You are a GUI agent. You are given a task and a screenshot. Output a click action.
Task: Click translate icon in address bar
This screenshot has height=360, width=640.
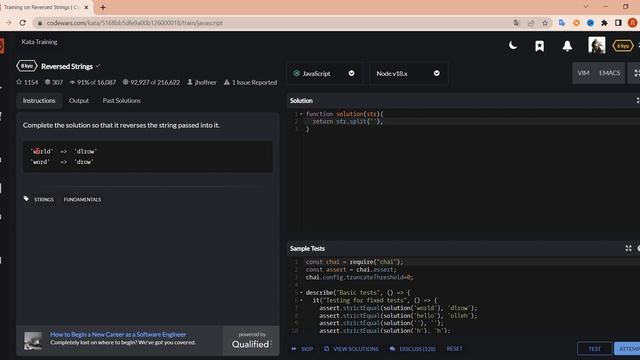click(x=517, y=23)
